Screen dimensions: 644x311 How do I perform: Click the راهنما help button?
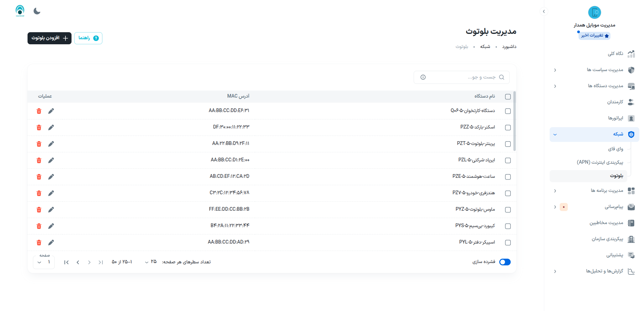88,38
